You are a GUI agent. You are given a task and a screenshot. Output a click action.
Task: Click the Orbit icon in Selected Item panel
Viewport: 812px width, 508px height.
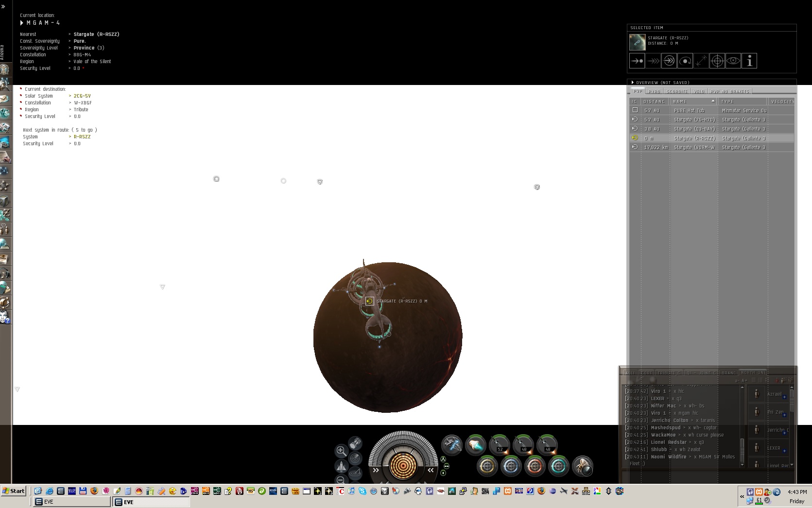(685, 61)
